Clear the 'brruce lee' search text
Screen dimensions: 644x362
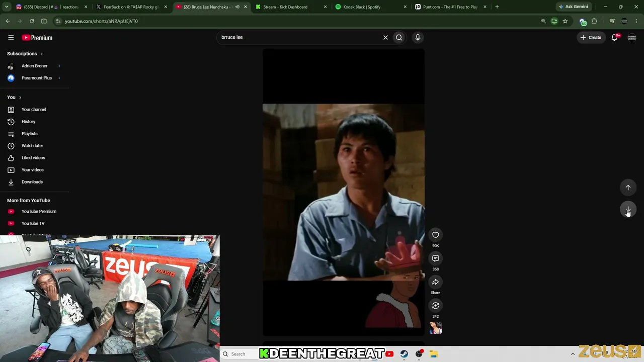pos(385,37)
